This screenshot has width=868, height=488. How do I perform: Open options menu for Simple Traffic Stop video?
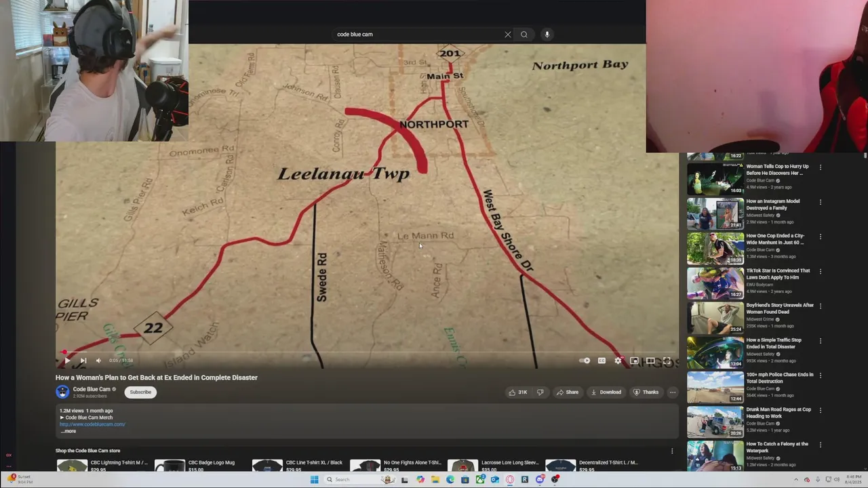tap(820, 341)
